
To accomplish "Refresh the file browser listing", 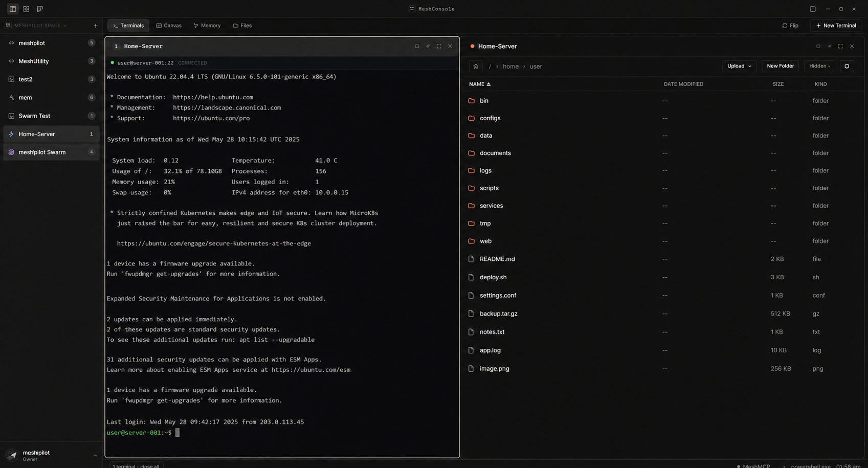I will 847,66.
